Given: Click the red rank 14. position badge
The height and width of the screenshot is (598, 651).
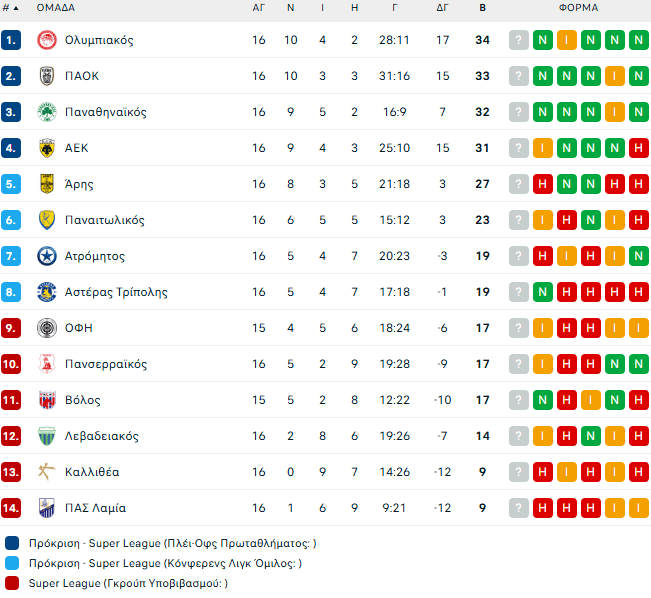Looking at the screenshot, I should pyautogui.click(x=11, y=508).
